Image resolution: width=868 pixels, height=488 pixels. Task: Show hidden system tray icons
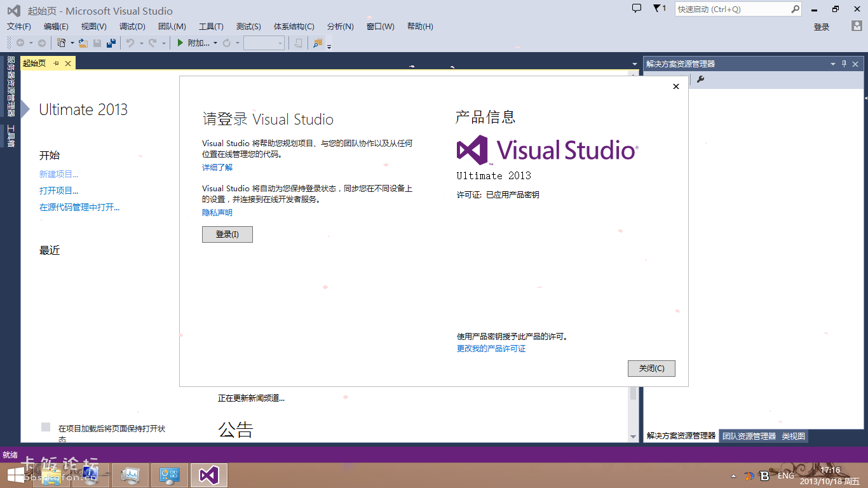734,476
